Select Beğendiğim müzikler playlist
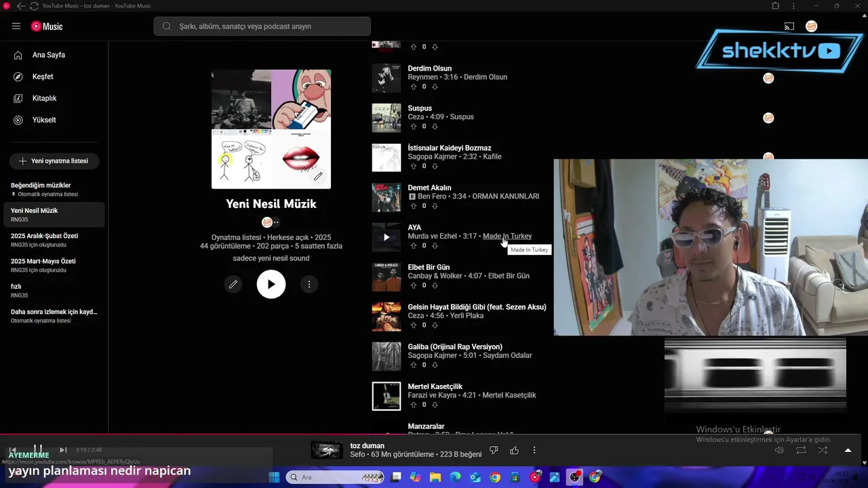This screenshot has height=488, width=868. [54, 189]
